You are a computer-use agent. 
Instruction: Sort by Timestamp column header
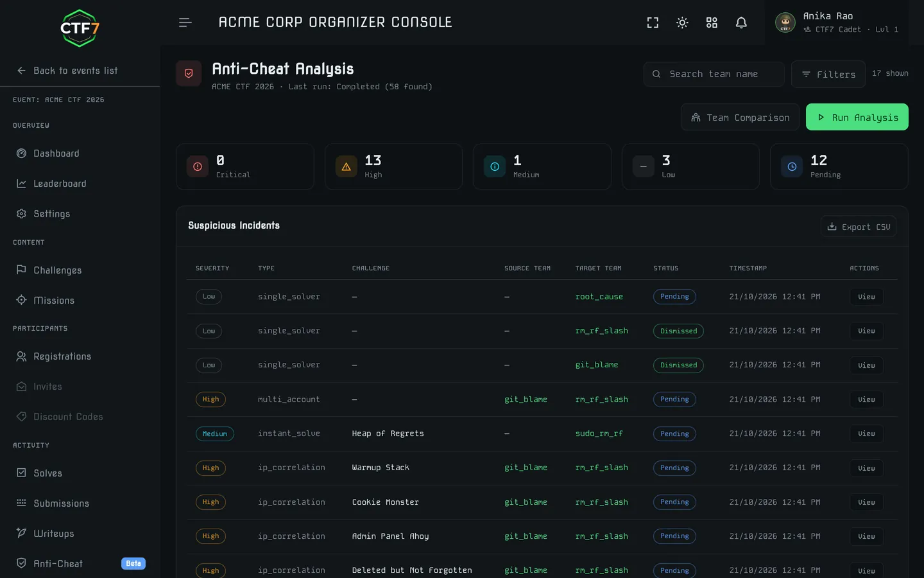(748, 268)
